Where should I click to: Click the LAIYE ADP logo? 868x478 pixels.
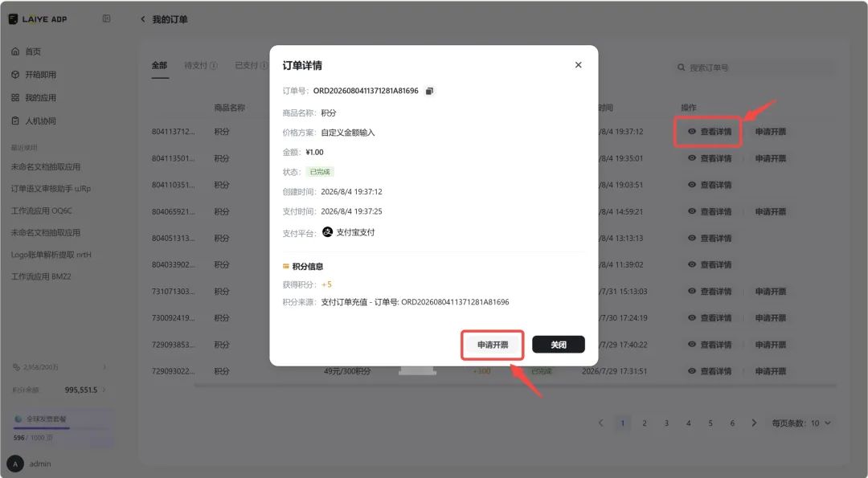(x=38, y=18)
